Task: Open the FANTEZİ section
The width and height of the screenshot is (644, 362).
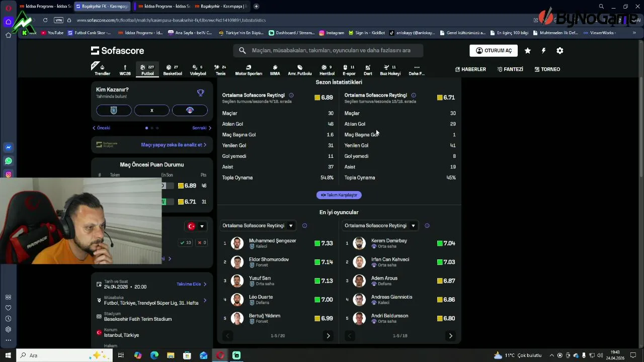Action: tap(510, 69)
